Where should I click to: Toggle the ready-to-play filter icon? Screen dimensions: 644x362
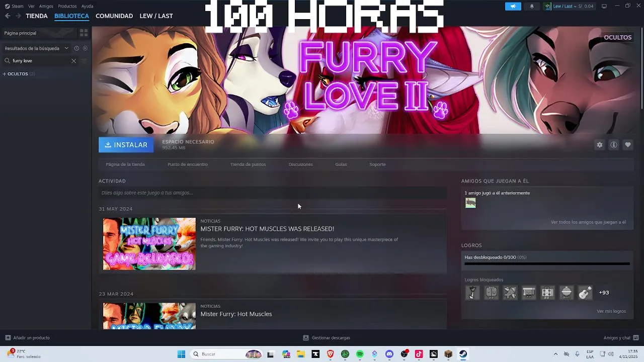click(85, 48)
